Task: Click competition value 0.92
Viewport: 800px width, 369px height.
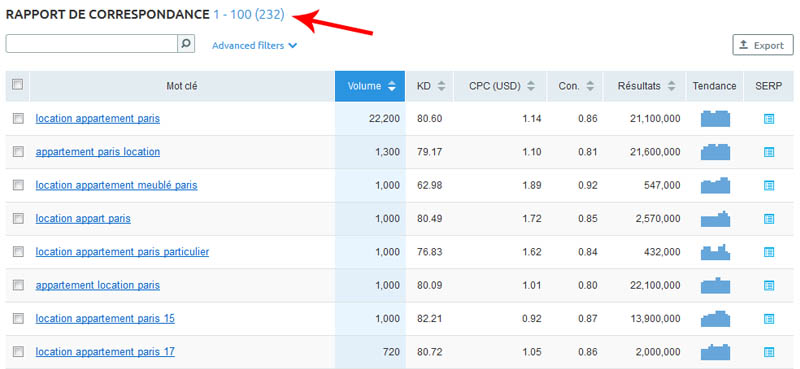Action: (x=588, y=185)
